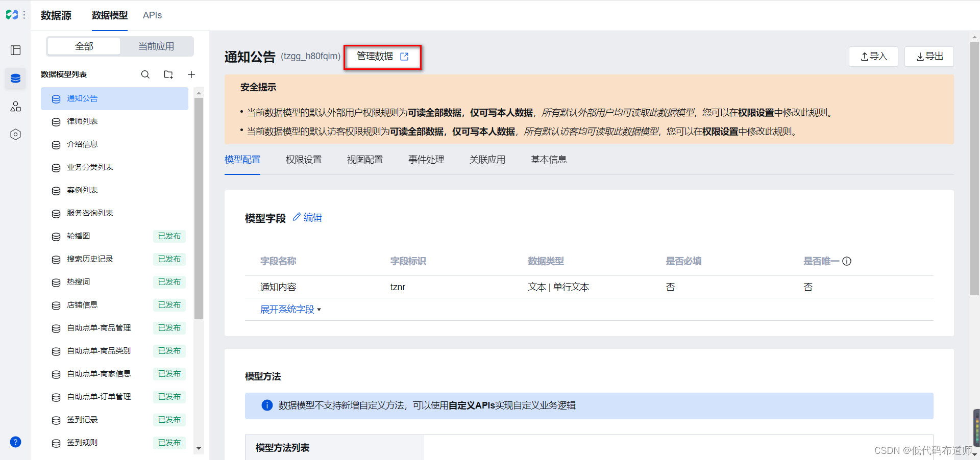The width and height of the screenshot is (980, 460).
Task: Click the new folder icon in model list
Action: [168, 74]
